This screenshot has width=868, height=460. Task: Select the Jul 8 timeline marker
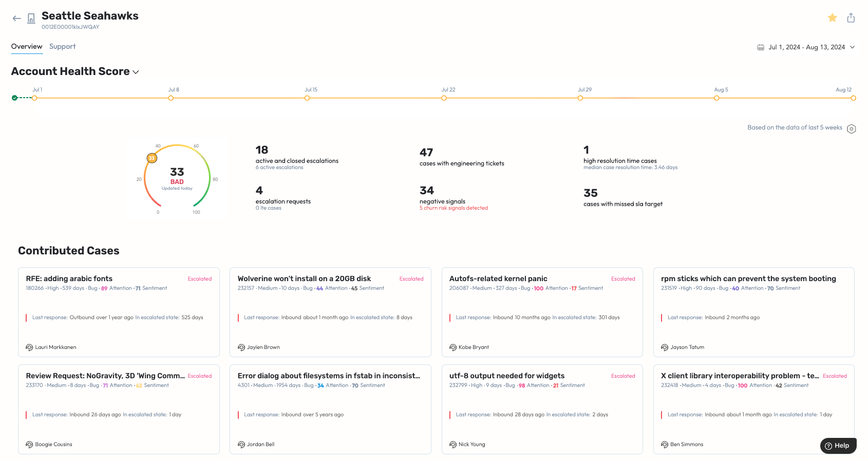pyautogui.click(x=171, y=98)
